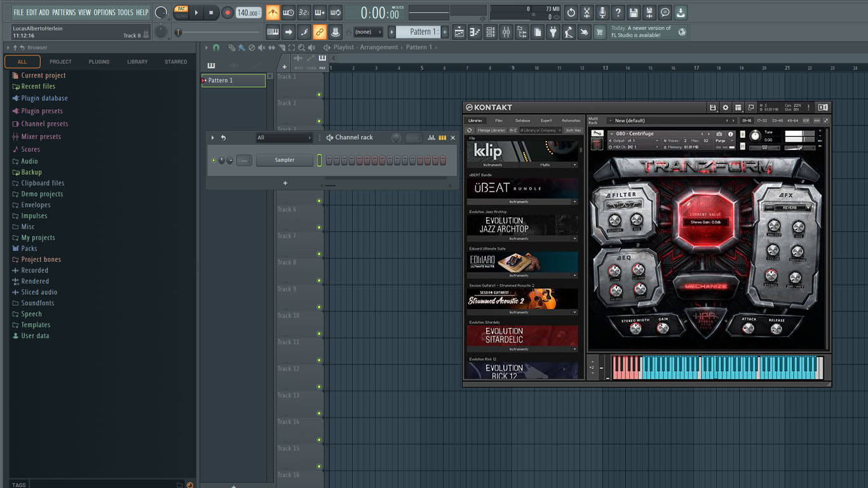Switch browser to PLUGINS tab
The height and width of the screenshot is (488, 868).
click(99, 62)
